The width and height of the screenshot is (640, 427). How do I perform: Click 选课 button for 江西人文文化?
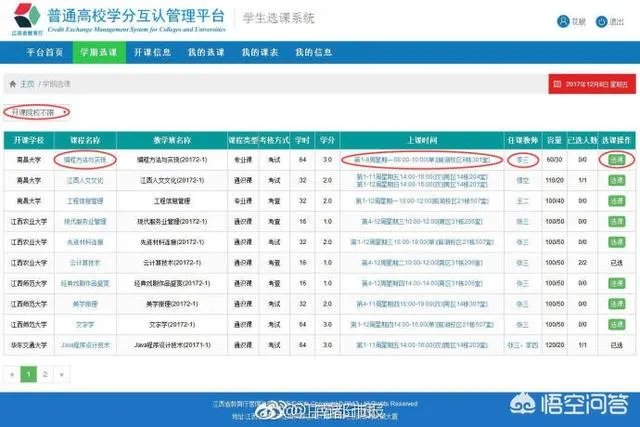[x=616, y=180]
